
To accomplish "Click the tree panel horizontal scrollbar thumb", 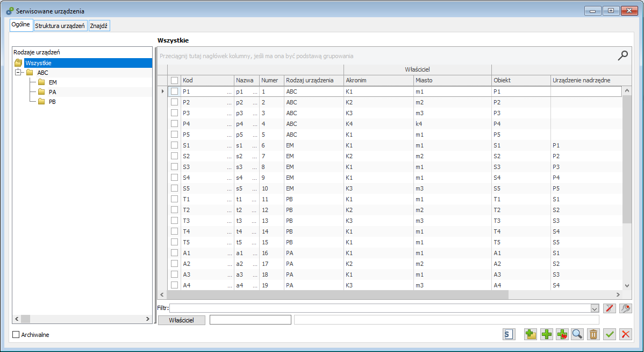I will click(x=25, y=319).
